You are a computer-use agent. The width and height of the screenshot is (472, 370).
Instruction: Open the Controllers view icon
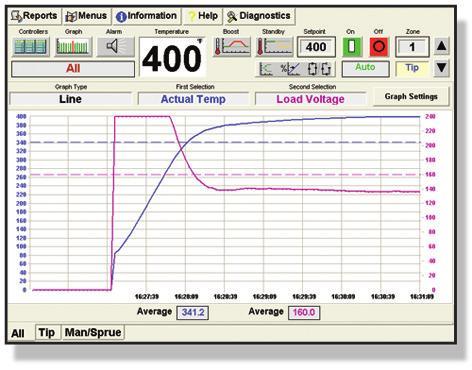click(x=31, y=46)
